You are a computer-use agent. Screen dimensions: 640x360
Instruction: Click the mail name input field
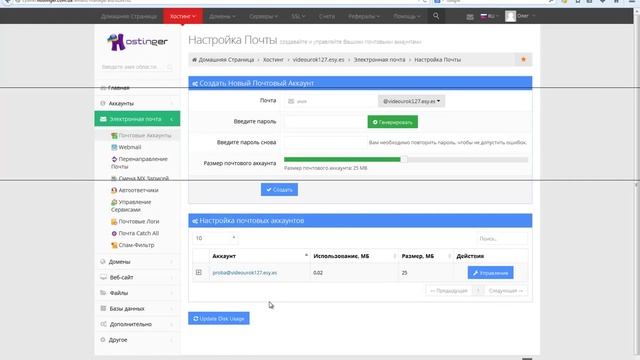331,101
